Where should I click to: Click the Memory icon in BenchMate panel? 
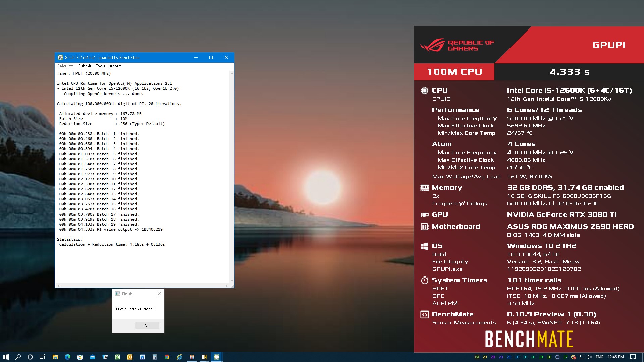pyautogui.click(x=424, y=188)
